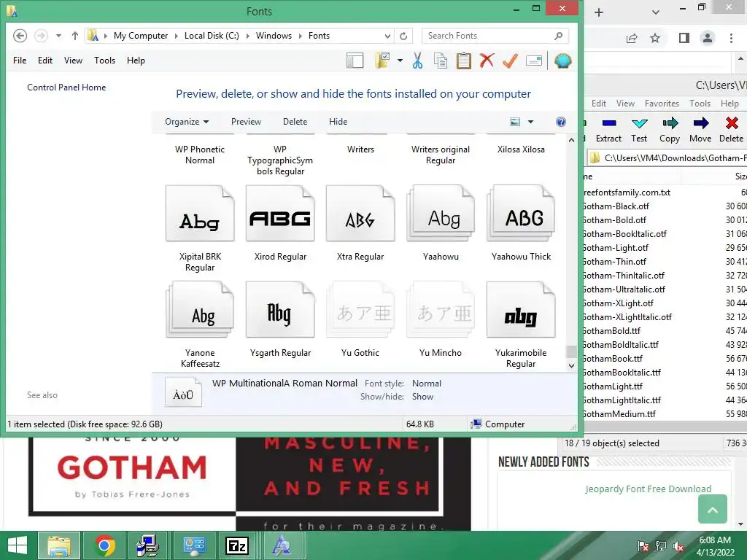Open Fonts help blue question icon

(561, 122)
